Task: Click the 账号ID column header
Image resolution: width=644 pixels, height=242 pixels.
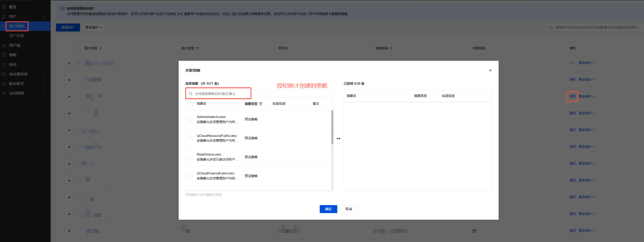Action: 283,48
